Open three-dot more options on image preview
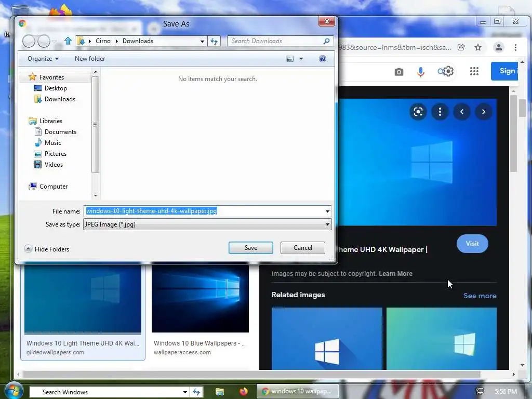The image size is (532, 399). click(x=440, y=112)
